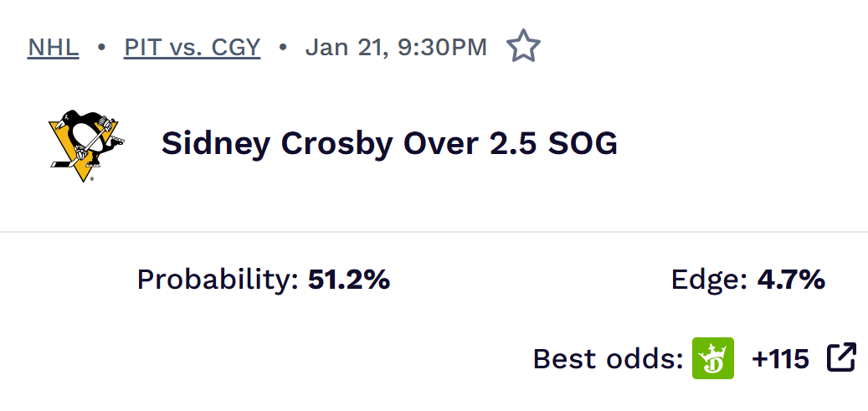Select the 4.7% edge value
Screen dimensions: 868x411
pos(791,280)
